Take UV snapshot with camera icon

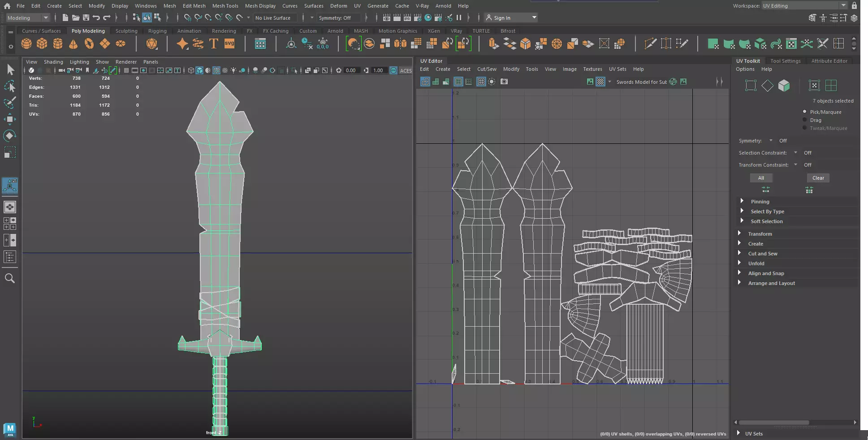(x=504, y=82)
